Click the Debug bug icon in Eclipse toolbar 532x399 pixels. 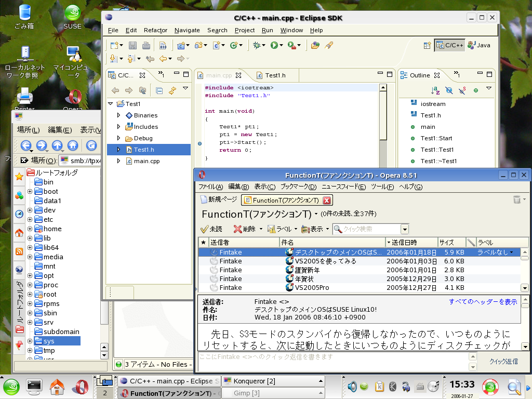click(257, 45)
